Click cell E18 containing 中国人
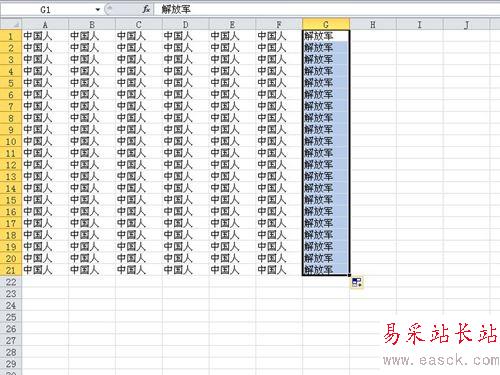Screen dimensions: 500x375 coord(232,235)
